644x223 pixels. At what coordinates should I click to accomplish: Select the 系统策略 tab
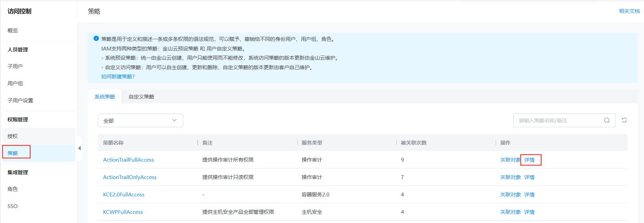[x=105, y=97]
